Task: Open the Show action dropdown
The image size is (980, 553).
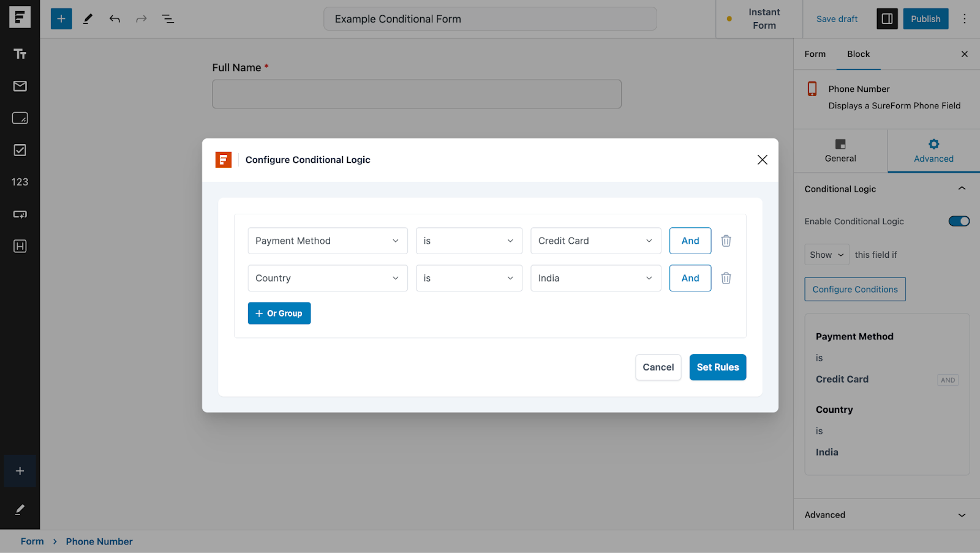Action: pyautogui.click(x=826, y=255)
